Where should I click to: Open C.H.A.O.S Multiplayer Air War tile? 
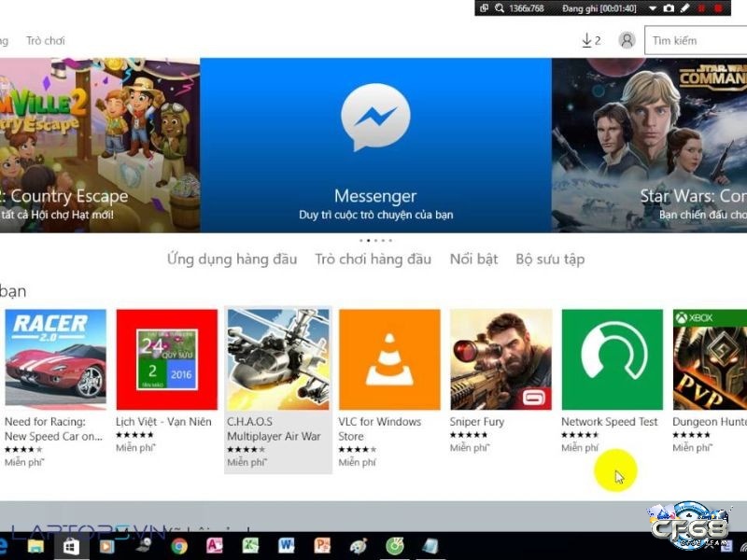click(x=278, y=388)
